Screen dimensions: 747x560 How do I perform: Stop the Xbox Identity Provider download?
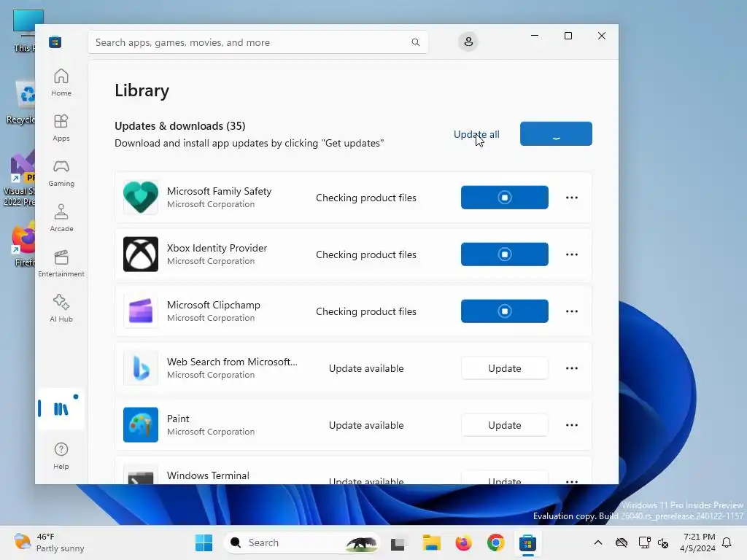point(505,254)
